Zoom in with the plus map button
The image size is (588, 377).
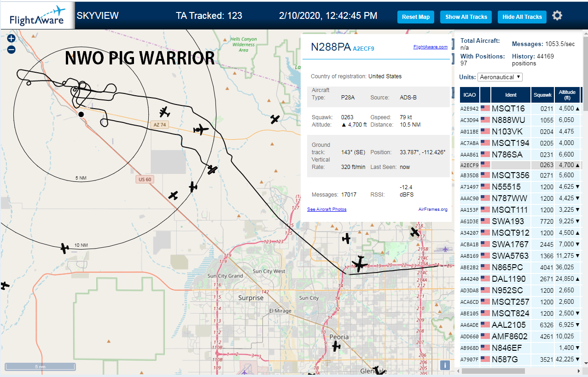click(12, 39)
